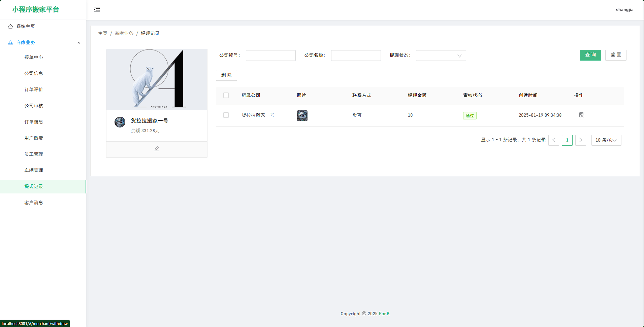Screen dimensions: 644x327
Task: Click the 商家业务 triangle icon
Action: (x=10, y=42)
